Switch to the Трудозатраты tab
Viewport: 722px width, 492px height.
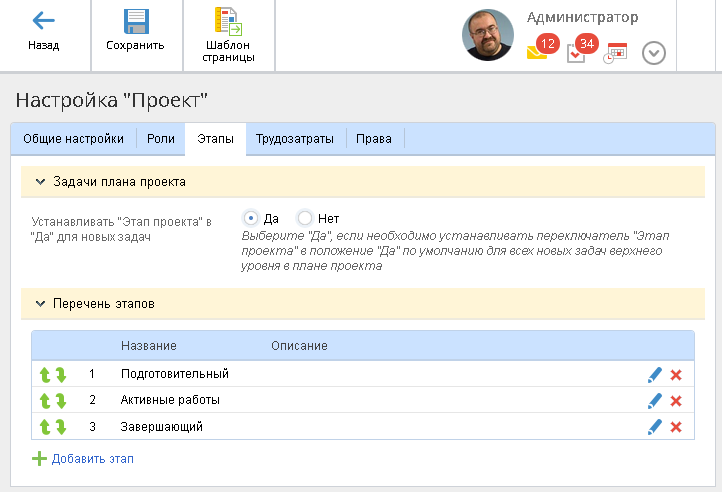[294, 139]
